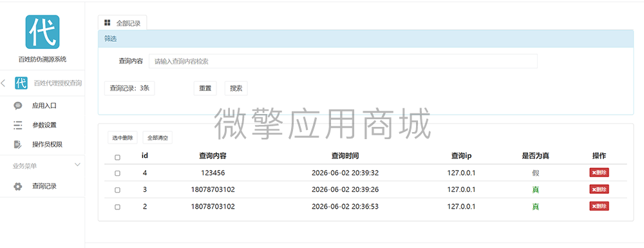Click the 百姓防伪溯源系统 system title
The height and width of the screenshot is (248, 644).
43,59
